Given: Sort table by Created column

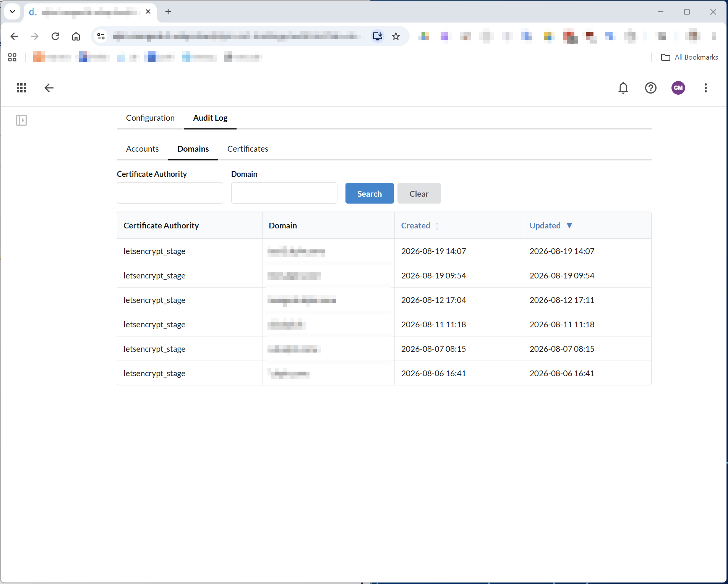Looking at the screenshot, I should [x=420, y=226].
